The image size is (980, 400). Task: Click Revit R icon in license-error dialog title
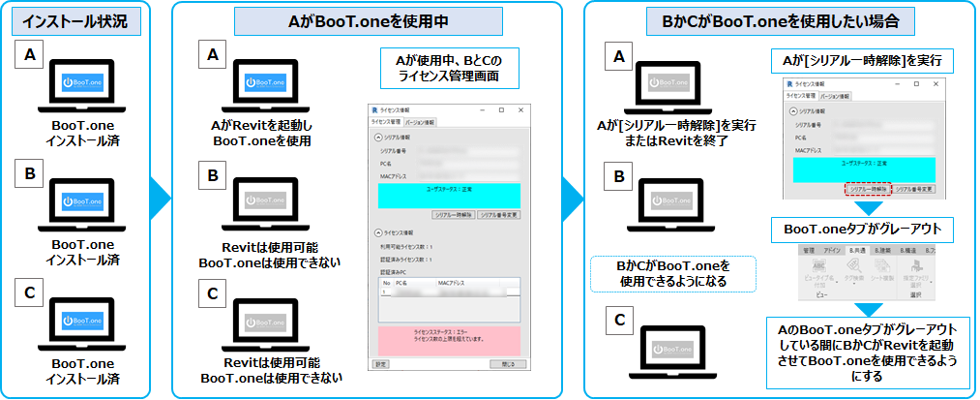click(375, 110)
